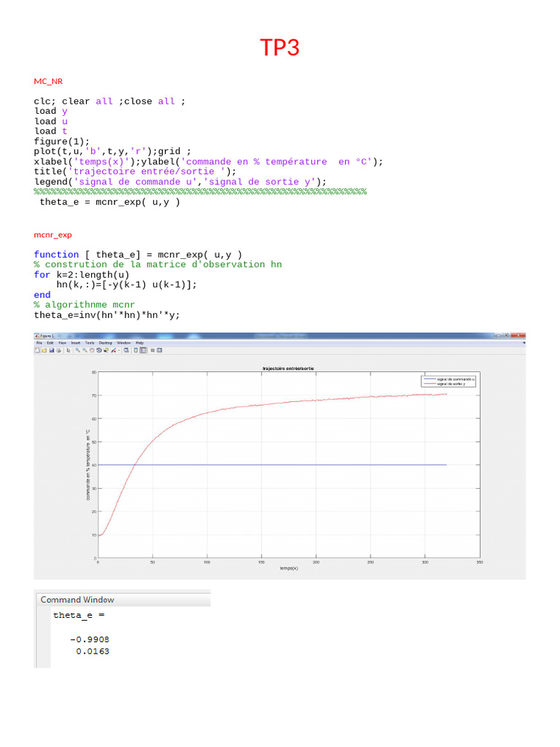Click the comment '% algorithnme mcnr'

85,305
